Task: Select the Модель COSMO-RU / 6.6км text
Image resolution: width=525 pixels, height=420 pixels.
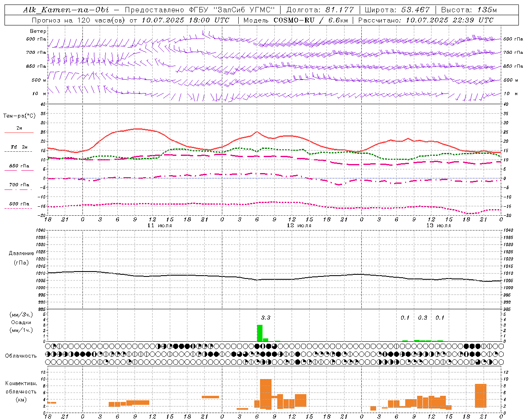Action: pos(295,20)
